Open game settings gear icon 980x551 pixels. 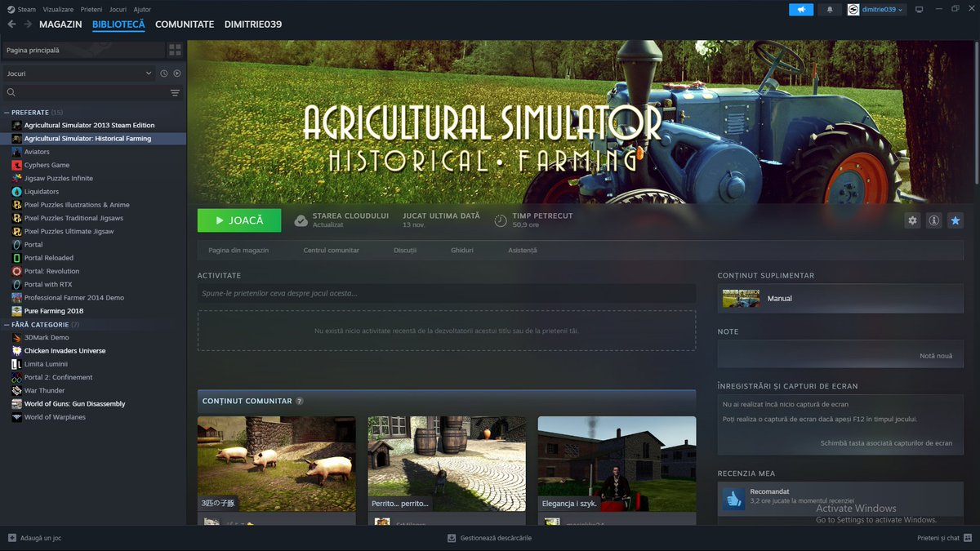click(912, 220)
